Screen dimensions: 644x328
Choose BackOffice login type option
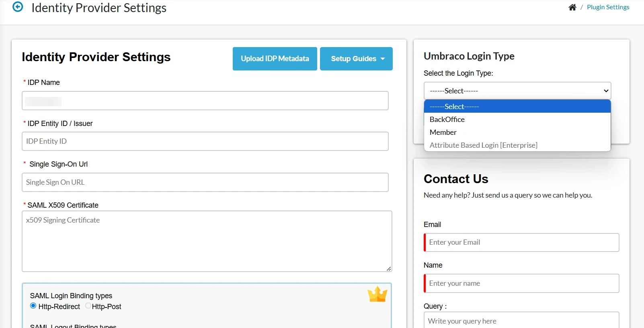[x=517, y=120]
